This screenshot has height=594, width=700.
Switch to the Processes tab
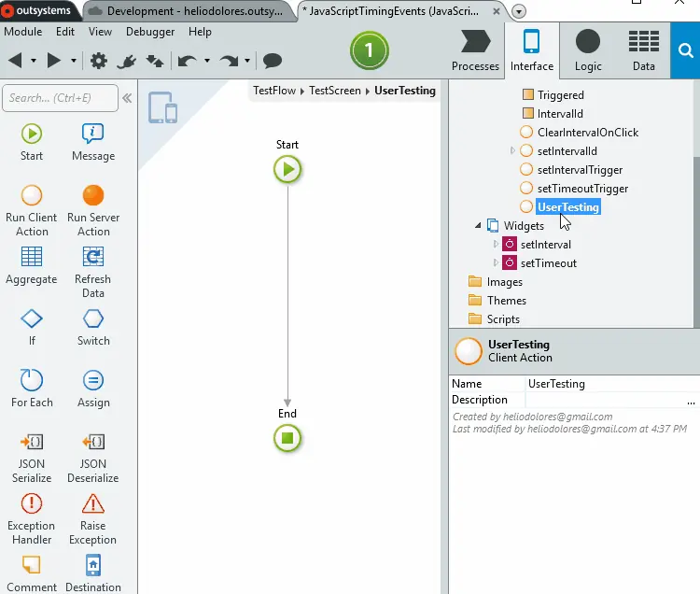click(x=475, y=50)
